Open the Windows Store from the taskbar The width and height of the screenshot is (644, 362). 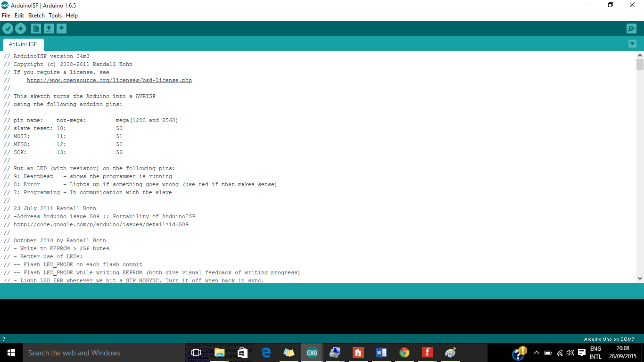coord(243,353)
